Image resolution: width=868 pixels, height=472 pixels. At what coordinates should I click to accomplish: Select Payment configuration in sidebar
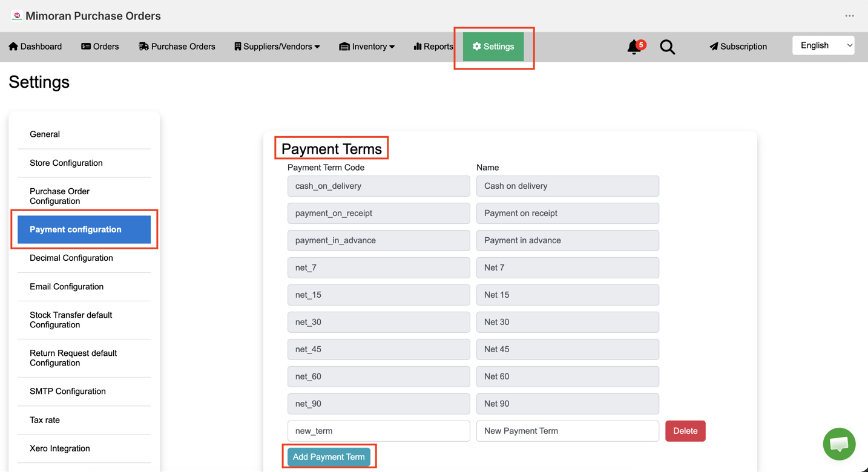pos(84,229)
